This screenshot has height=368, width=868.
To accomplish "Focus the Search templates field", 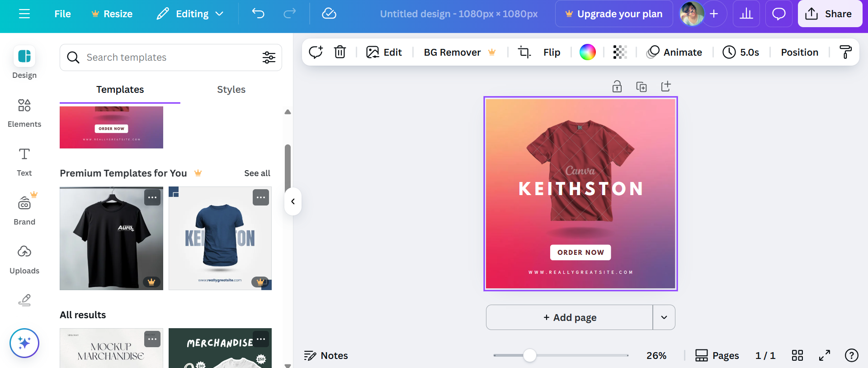I will coord(171,57).
